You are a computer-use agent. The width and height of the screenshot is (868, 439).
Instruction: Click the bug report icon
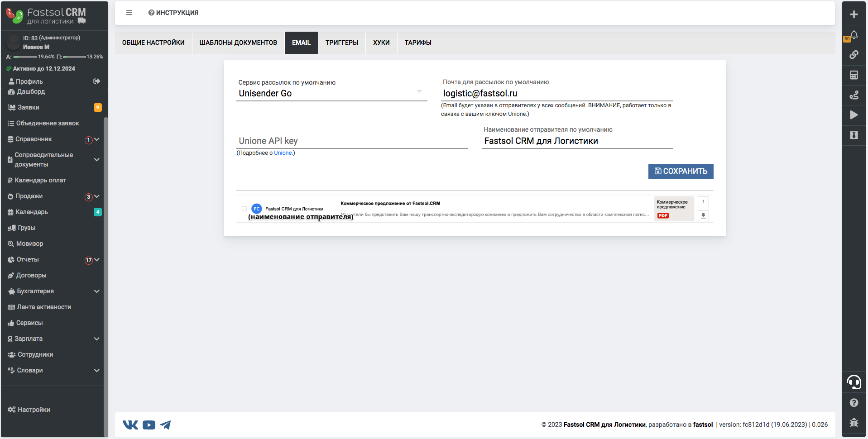pos(854,423)
